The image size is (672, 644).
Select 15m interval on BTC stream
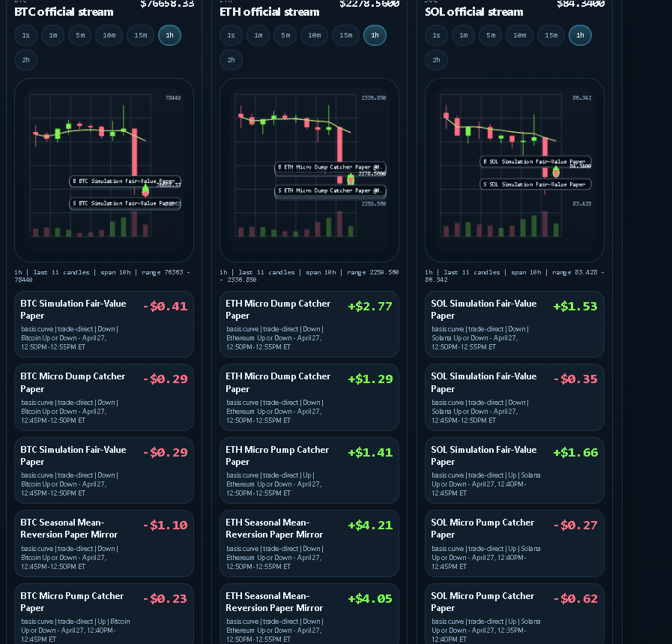click(141, 35)
